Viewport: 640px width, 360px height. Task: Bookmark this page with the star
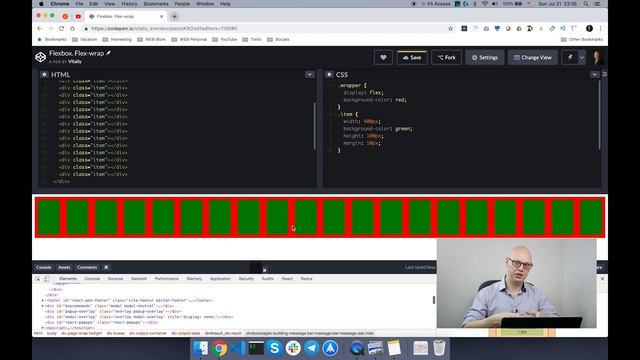(x=451, y=29)
